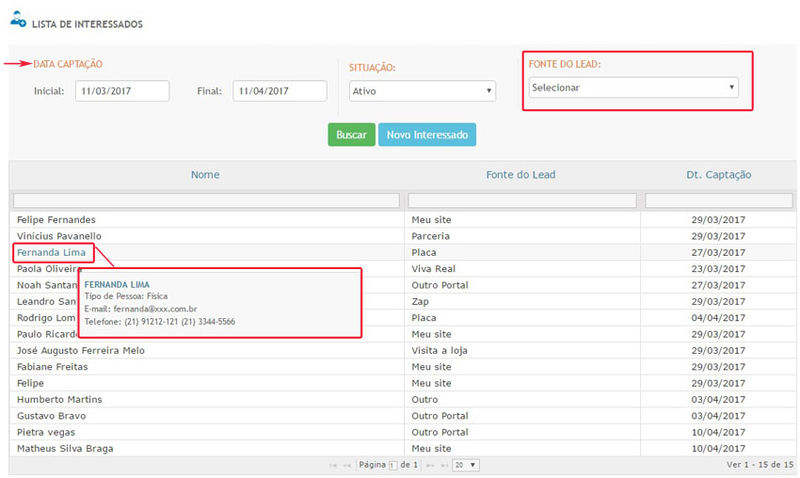Sort the table by Nome column
Screen dimensions: 800x478
[205, 175]
